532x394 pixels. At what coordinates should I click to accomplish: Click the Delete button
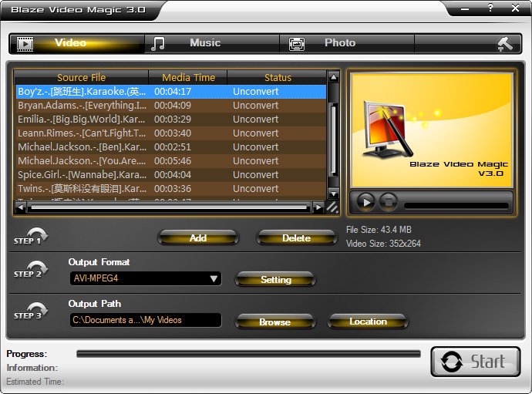click(296, 238)
